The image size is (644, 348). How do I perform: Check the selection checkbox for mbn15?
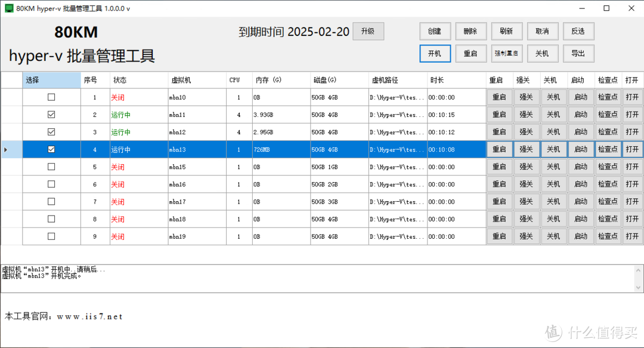[51, 167]
